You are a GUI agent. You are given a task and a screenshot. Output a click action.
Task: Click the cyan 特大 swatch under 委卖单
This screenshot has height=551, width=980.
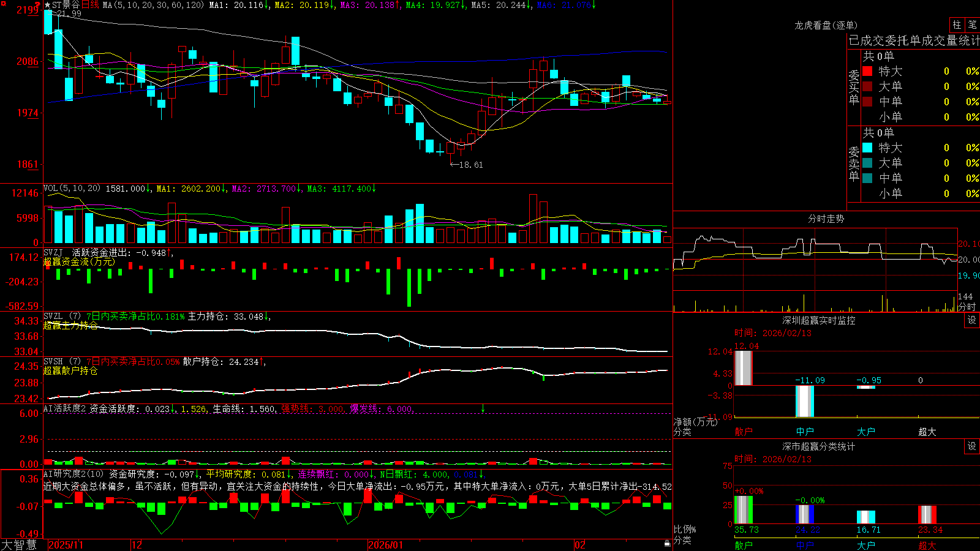point(867,148)
